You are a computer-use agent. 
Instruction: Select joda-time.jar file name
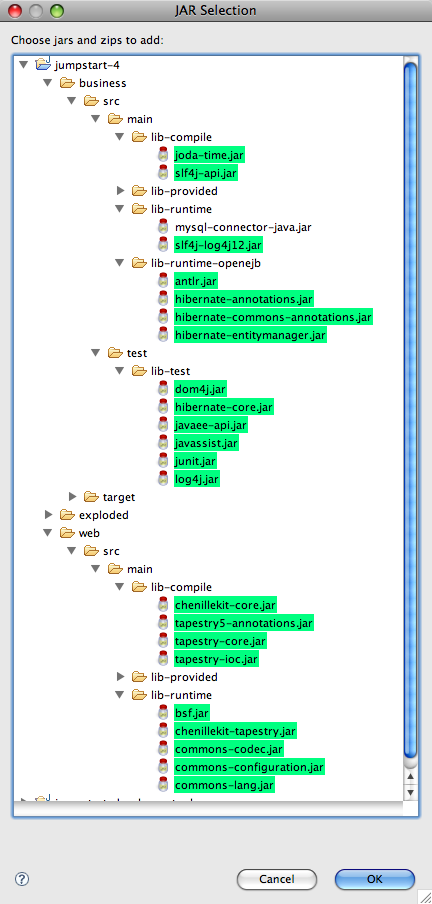pos(211,155)
